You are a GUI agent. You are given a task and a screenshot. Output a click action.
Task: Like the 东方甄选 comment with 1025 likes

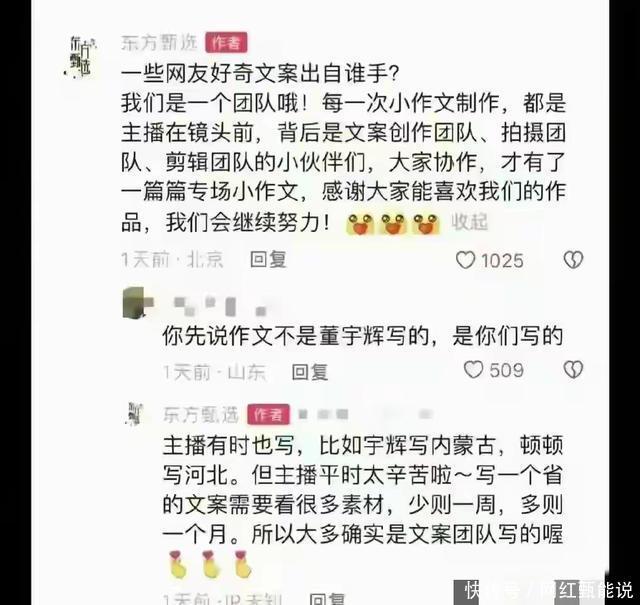(465, 260)
